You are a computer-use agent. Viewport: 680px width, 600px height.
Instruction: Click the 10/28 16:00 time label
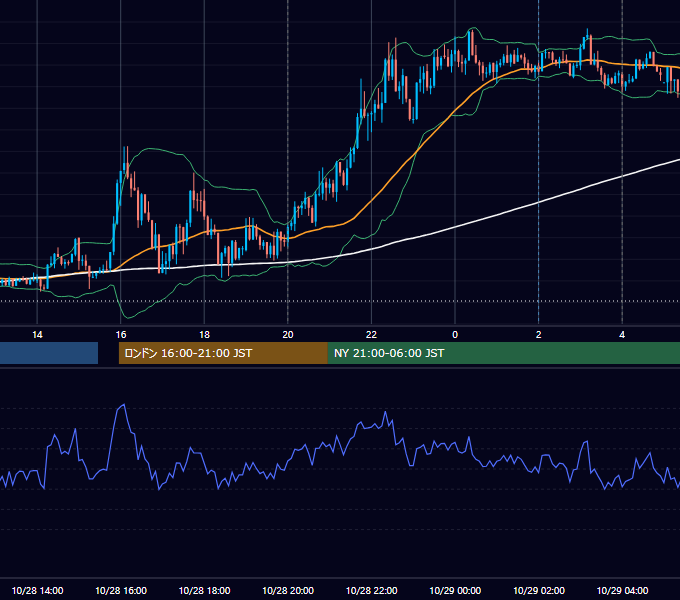[x=121, y=590]
